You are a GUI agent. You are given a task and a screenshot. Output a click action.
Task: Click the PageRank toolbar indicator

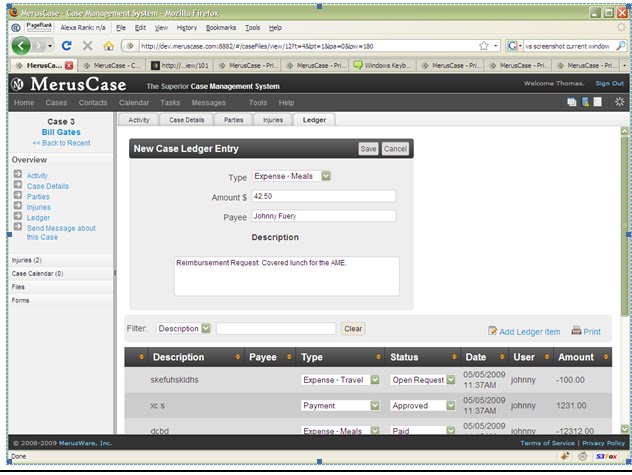[39, 27]
